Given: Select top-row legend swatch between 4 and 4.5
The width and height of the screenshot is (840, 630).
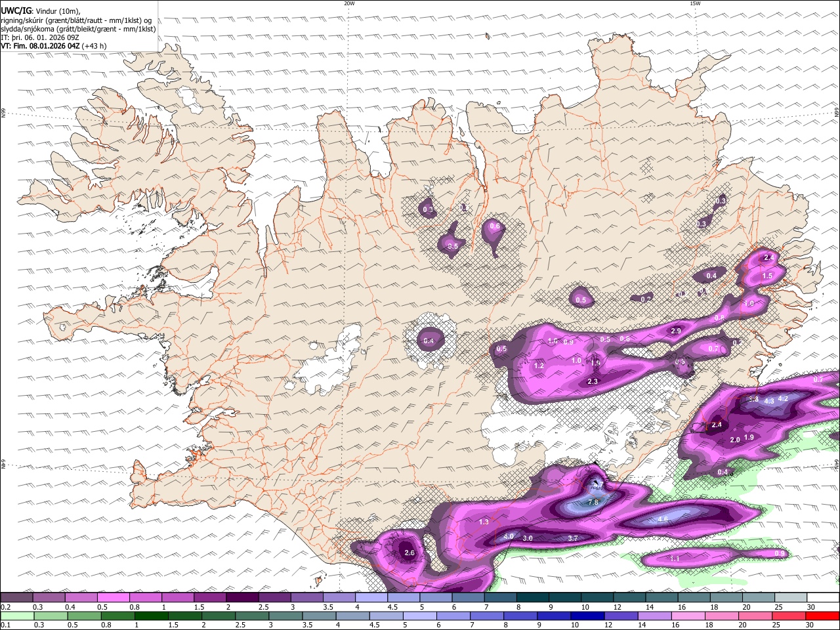Looking at the screenshot, I should [x=371, y=597].
